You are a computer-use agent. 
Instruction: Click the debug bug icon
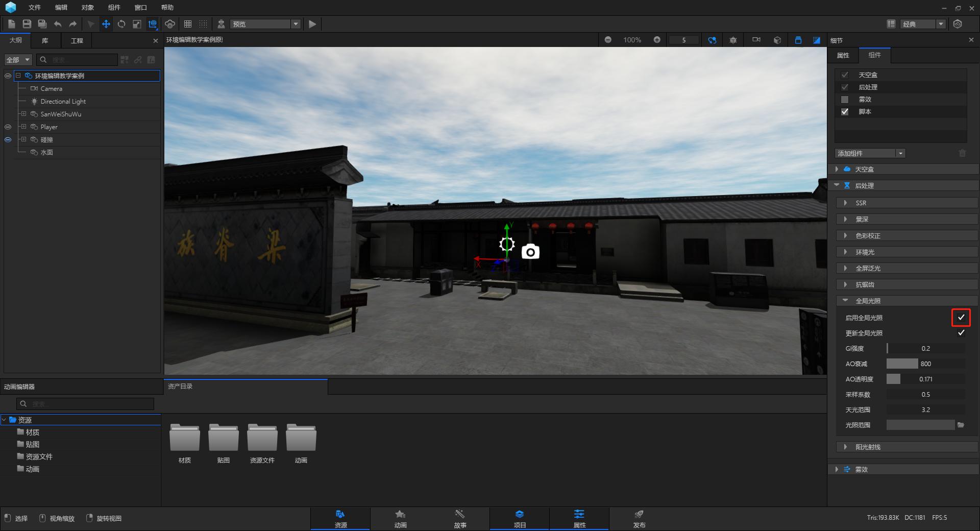(x=733, y=40)
